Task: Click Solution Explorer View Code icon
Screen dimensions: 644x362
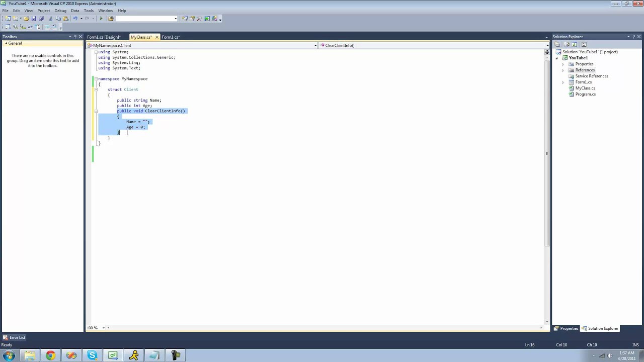Action: pyautogui.click(x=584, y=44)
